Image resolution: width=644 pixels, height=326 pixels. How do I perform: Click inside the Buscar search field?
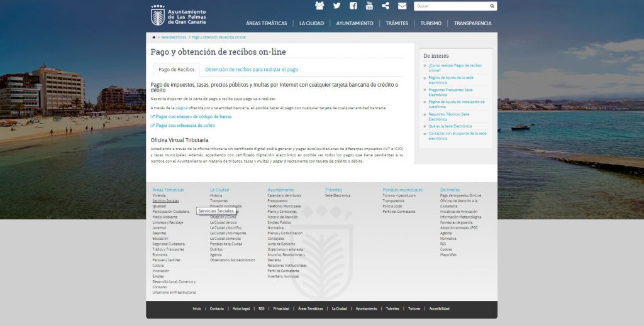click(451, 6)
